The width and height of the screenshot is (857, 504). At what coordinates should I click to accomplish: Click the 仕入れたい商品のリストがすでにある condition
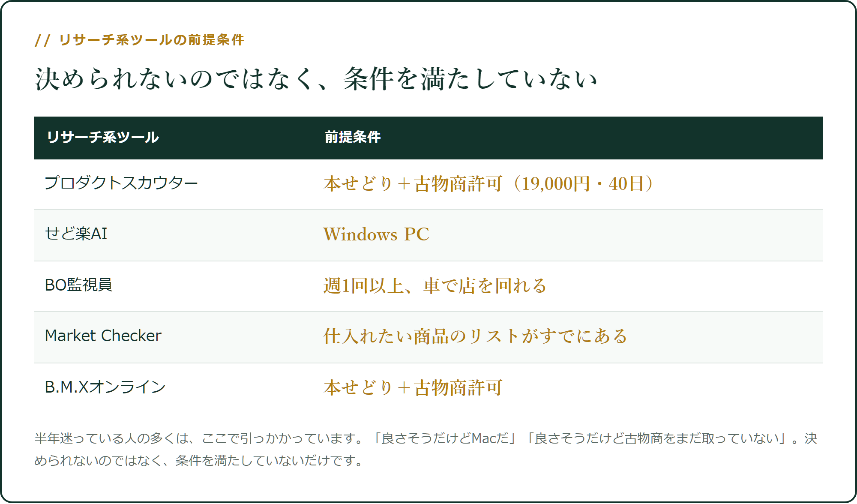476,336
